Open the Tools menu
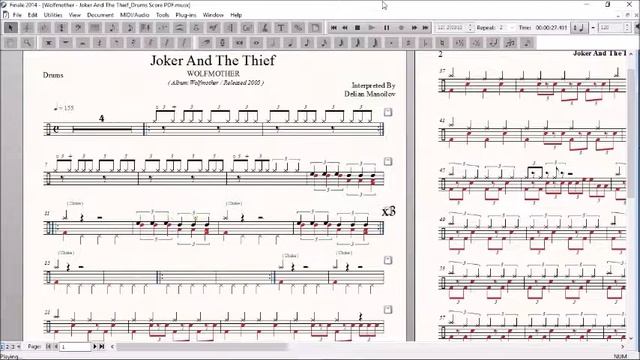Screen dimensions: 640x360 pos(162,15)
